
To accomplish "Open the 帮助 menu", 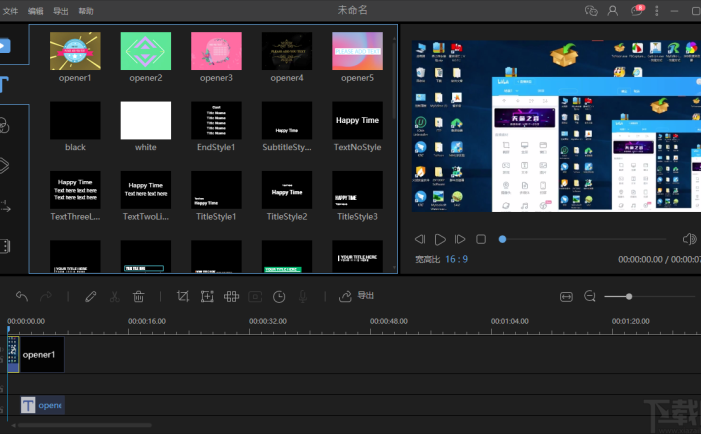I will [x=86, y=10].
